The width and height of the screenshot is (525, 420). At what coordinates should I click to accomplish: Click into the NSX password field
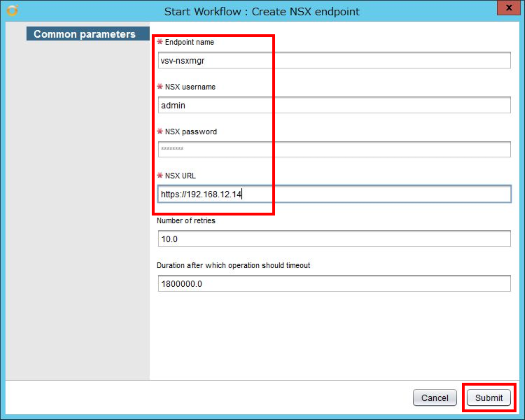334,149
